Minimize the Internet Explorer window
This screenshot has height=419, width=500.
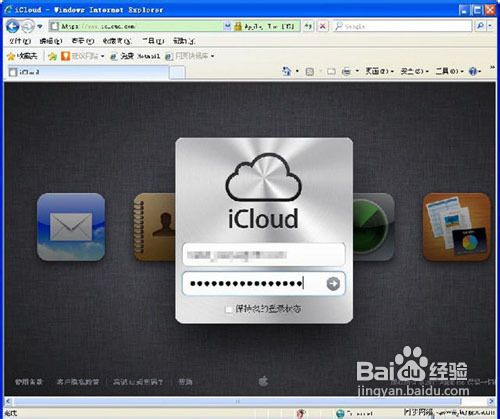coord(464,10)
